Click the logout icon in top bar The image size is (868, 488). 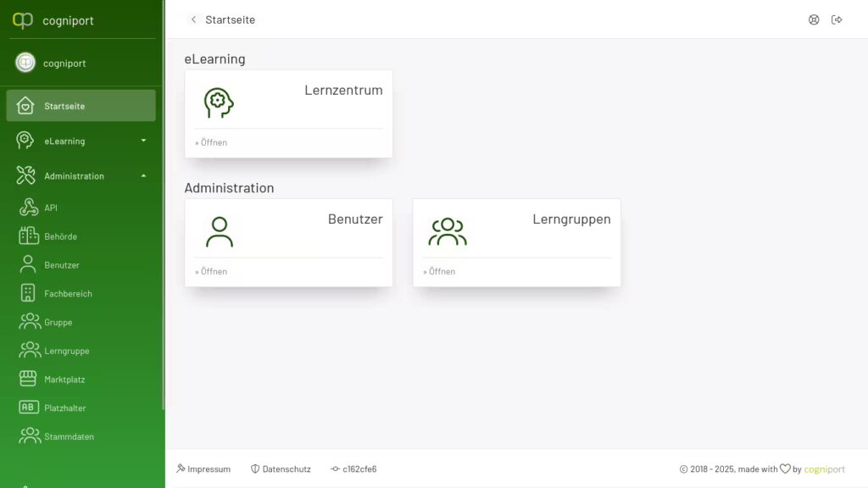[x=837, y=19]
